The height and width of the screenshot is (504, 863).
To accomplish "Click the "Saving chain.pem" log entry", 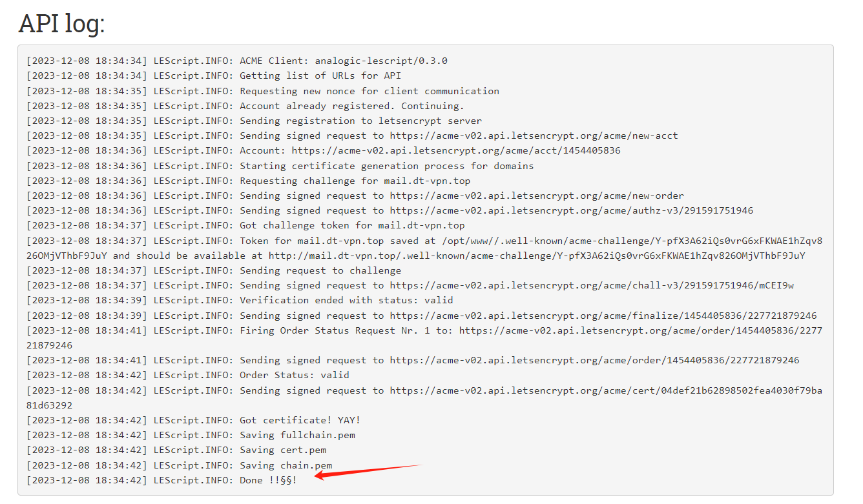I will click(286, 465).
